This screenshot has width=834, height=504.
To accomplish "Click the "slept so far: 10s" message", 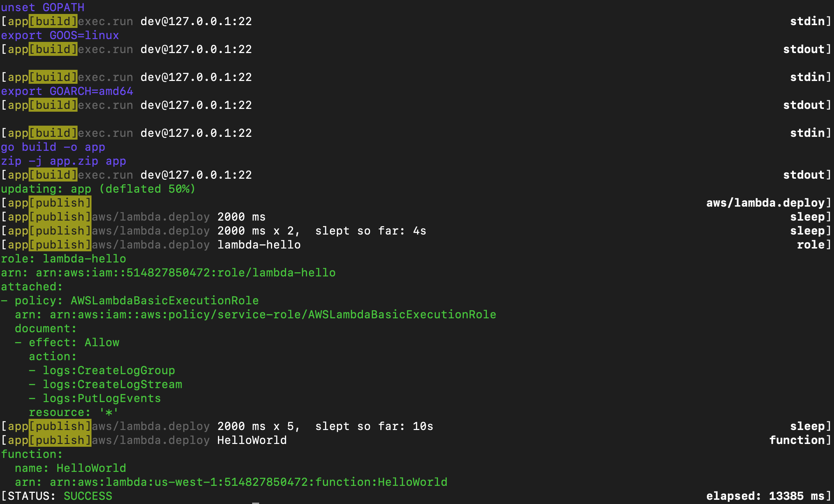I will coord(374,426).
